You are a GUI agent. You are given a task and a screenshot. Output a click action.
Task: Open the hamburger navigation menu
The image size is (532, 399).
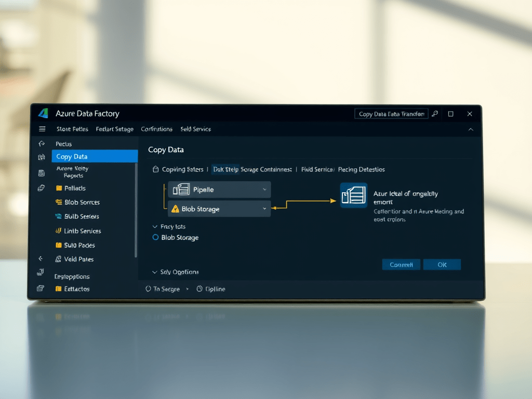click(x=42, y=128)
